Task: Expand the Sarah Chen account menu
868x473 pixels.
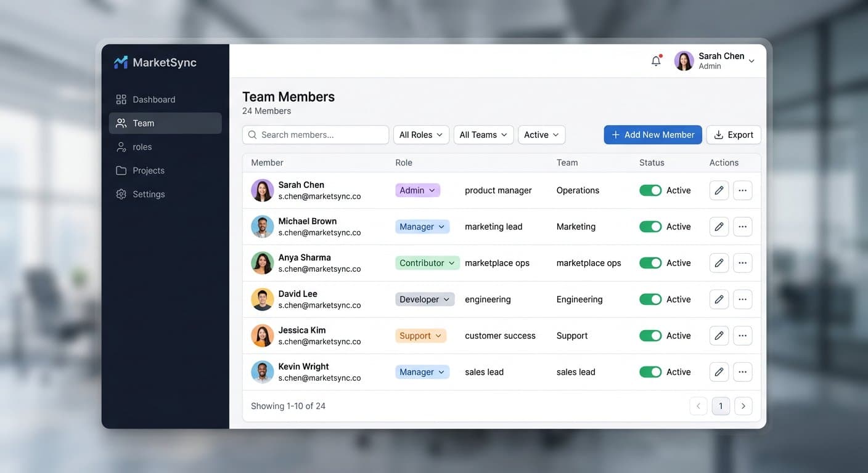Action: (715, 61)
